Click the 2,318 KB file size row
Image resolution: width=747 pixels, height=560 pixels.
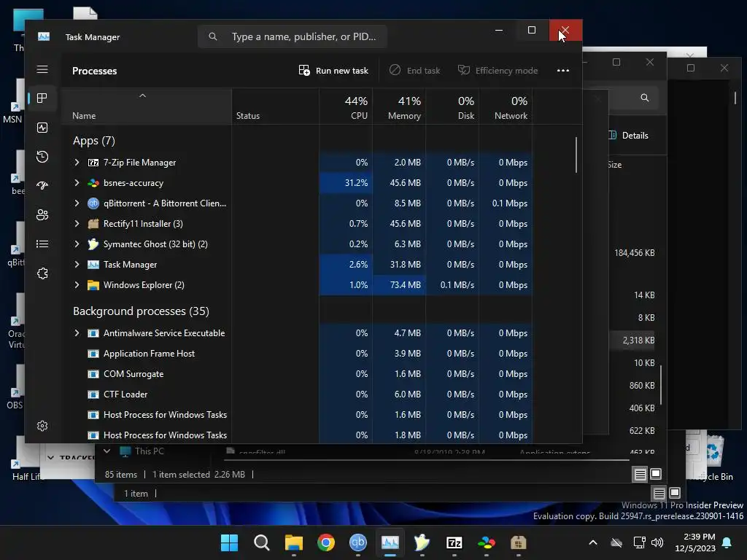point(638,341)
